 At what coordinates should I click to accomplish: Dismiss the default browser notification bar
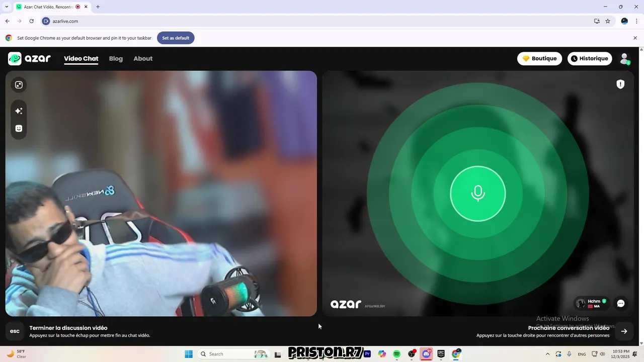pyautogui.click(x=635, y=38)
